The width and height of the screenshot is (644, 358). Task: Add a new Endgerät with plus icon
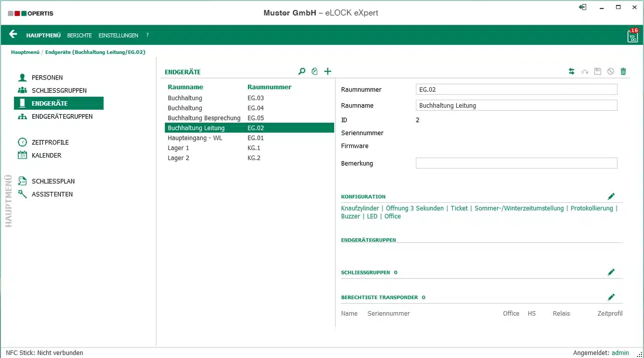coord(328,71)
